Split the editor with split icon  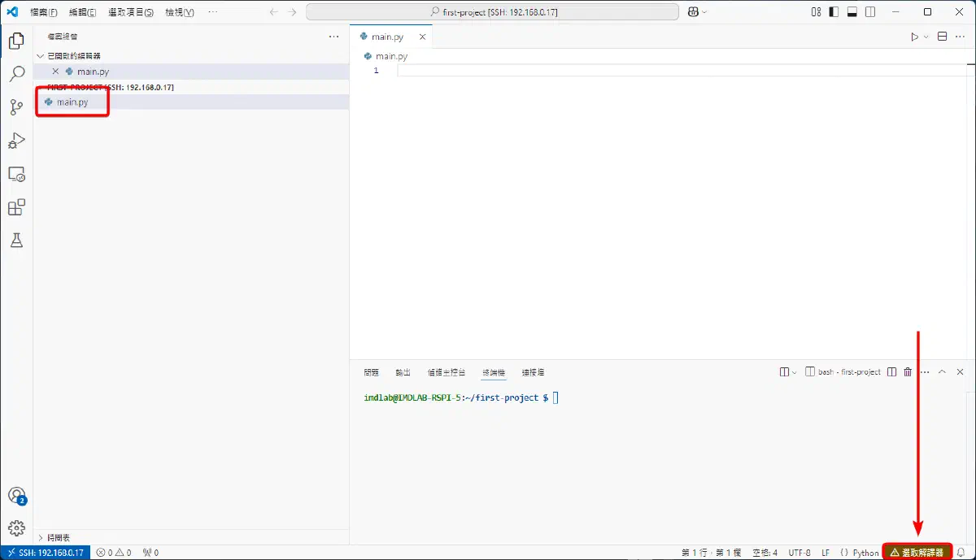pyautogui.click(x=943, y=37)
